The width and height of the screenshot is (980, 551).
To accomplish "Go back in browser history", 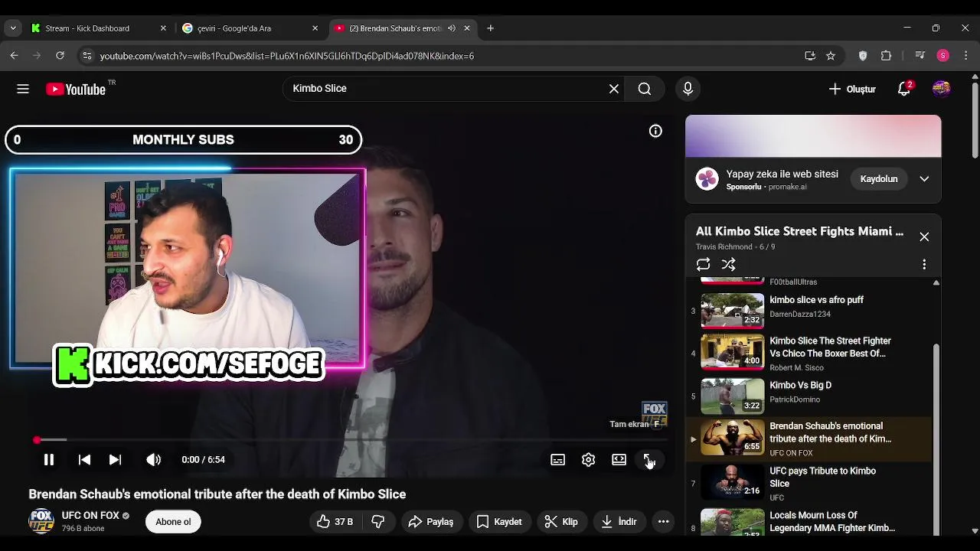I will point(14,56).
